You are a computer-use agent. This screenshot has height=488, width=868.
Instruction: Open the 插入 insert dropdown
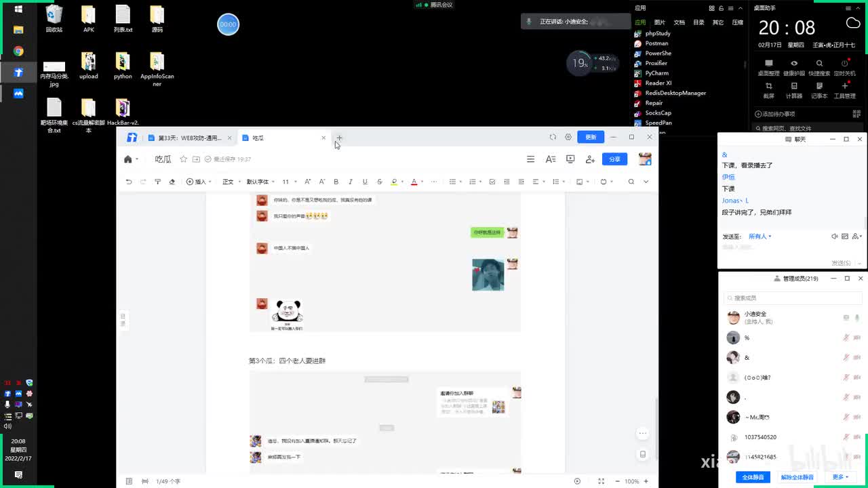[x=199, y=182]
